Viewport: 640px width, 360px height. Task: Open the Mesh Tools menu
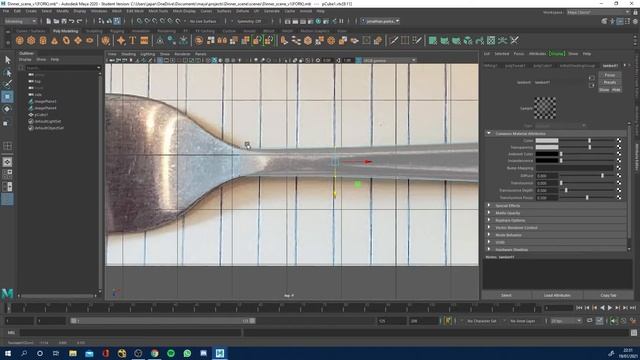pyautogui.click(x=158, y=11)
